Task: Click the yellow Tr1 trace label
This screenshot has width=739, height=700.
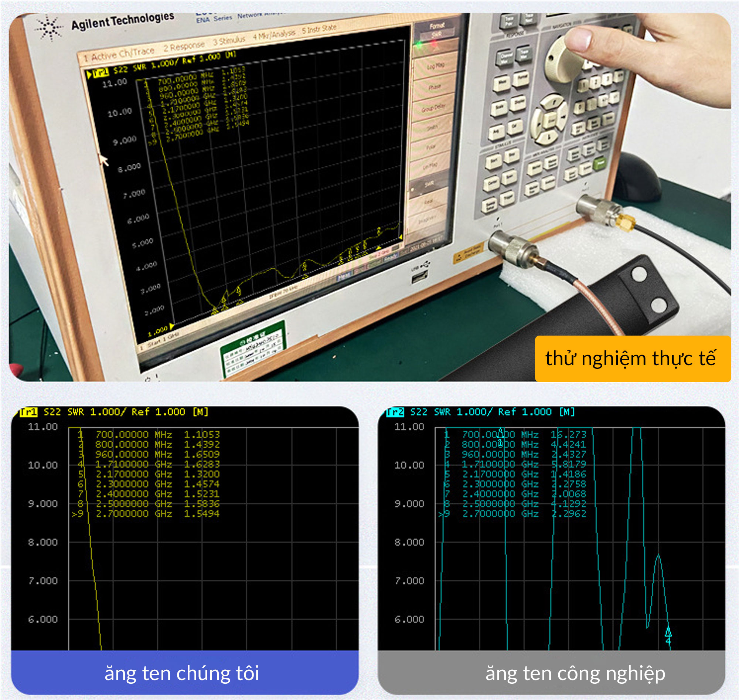Action: point(28,412)
